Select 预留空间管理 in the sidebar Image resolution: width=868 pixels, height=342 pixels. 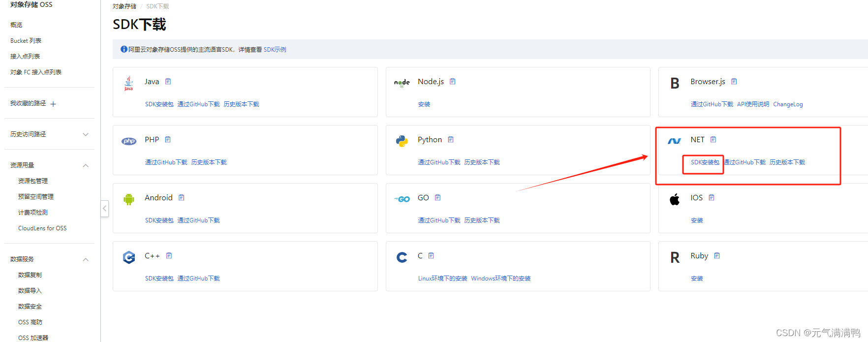click(36, 197)
